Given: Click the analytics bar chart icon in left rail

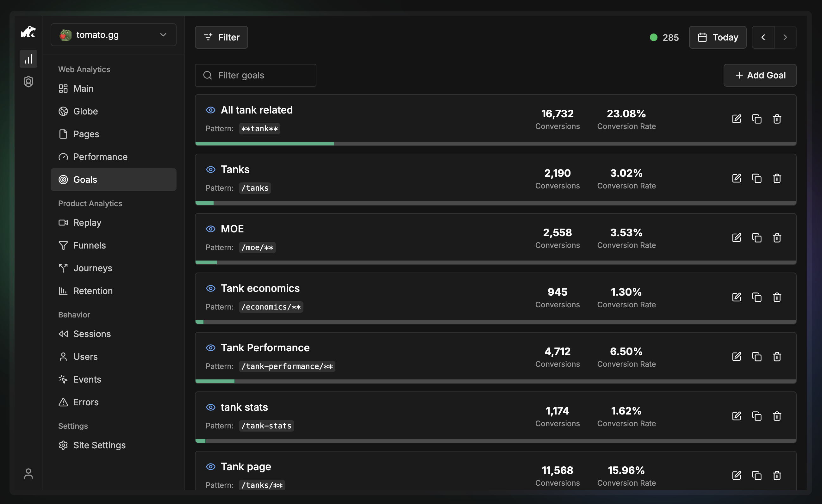Looking at the screenshot, I should (28, 59).
